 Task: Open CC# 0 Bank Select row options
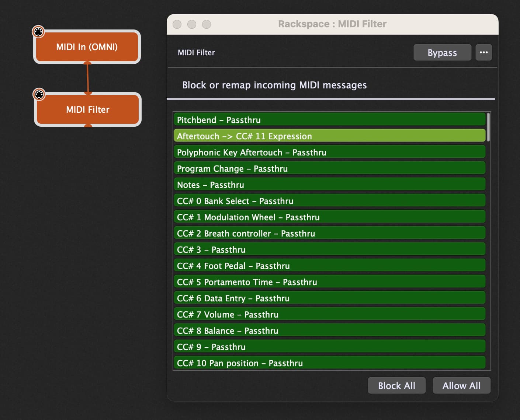click(329, 201)
